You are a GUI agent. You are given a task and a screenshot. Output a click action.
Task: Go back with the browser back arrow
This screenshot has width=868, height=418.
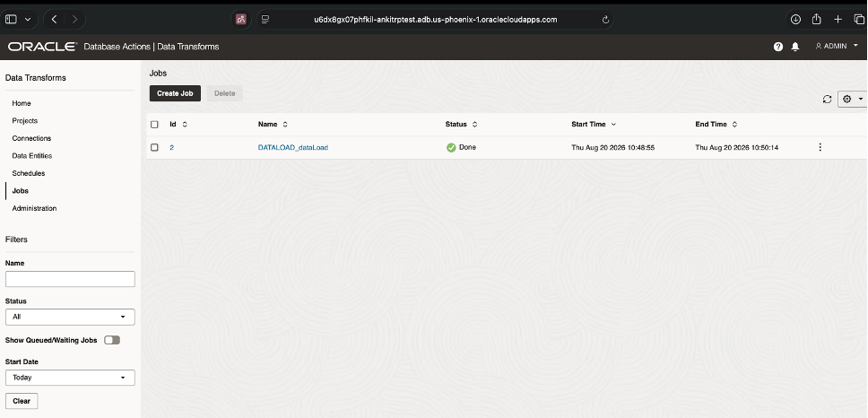point(54,20)
